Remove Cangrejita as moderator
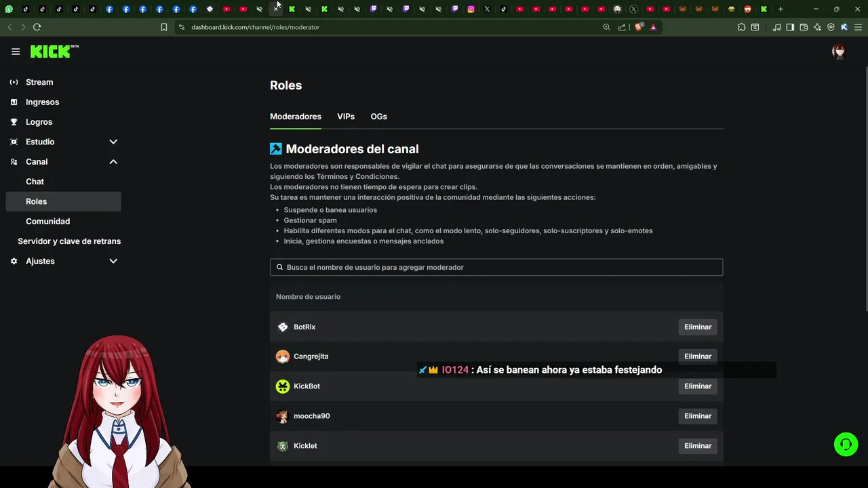868x488 pixels. tap(698, 357)
